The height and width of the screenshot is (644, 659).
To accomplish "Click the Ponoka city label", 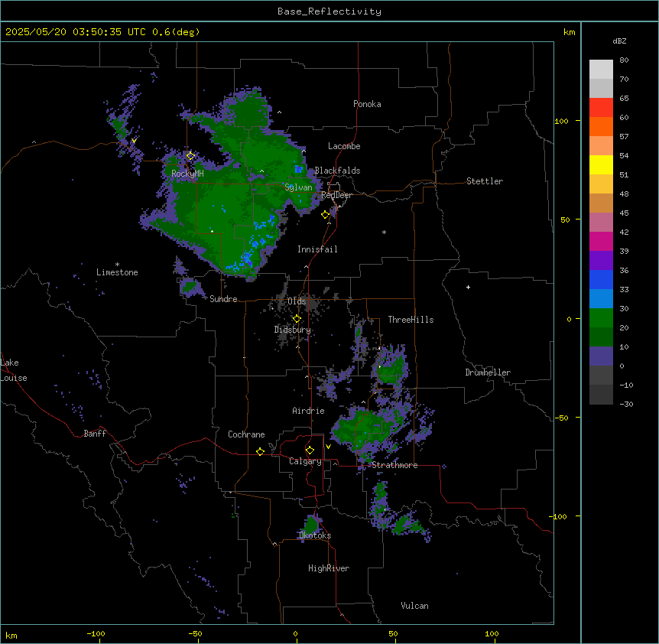I will tap(367, 104).
